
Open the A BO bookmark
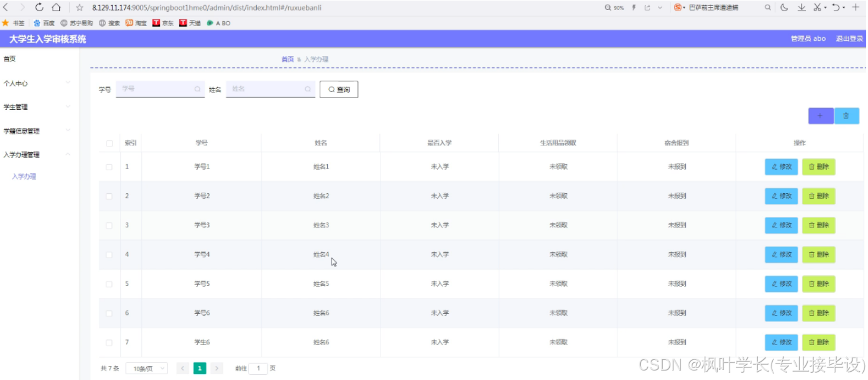(218, 23)
